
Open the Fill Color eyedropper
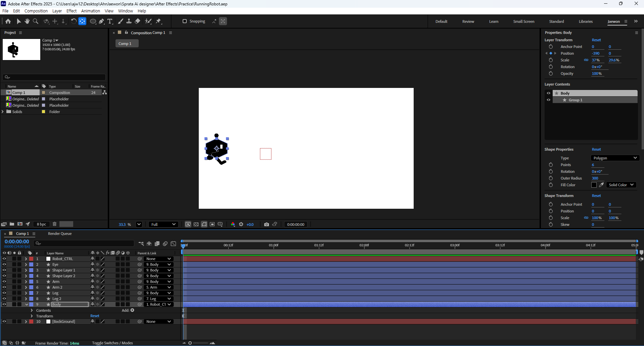[601, 185]
